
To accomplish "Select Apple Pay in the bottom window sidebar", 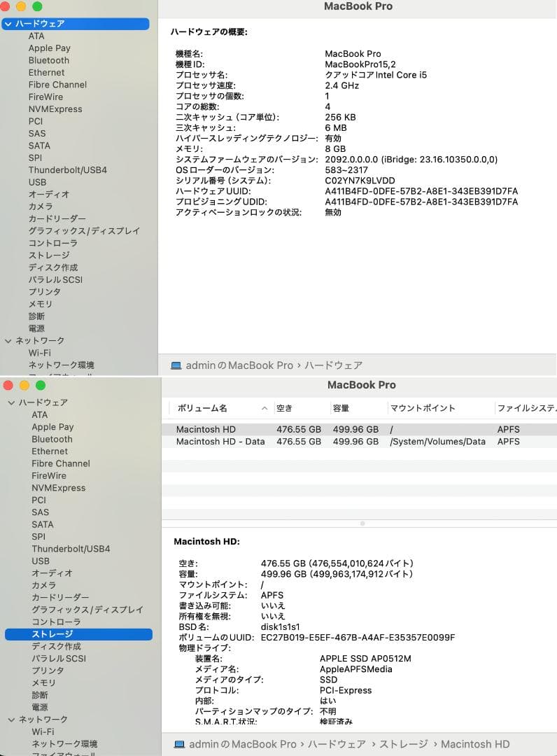I will click(52, 427).
